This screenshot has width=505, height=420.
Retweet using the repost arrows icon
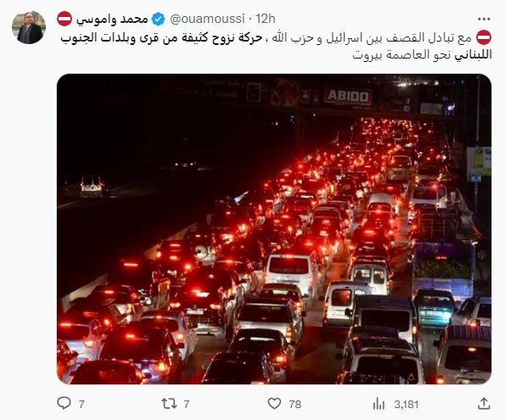click(x=169, y=404)
